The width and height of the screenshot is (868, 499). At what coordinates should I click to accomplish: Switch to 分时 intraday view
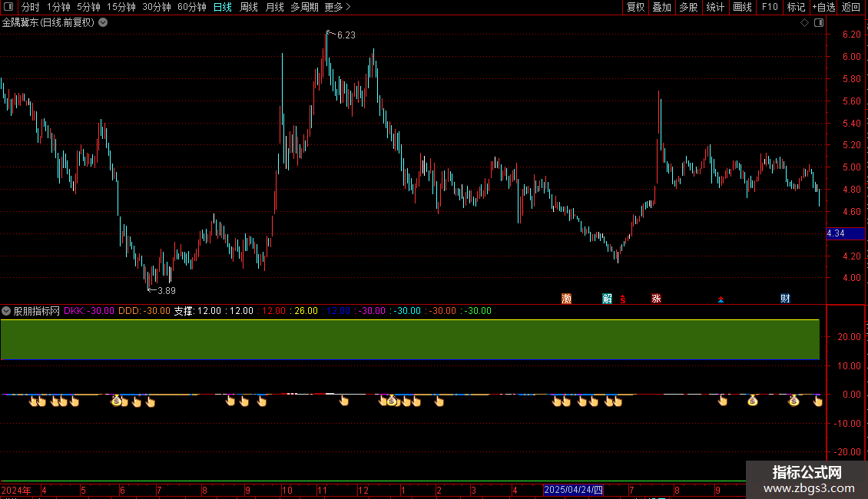(31, 7)
